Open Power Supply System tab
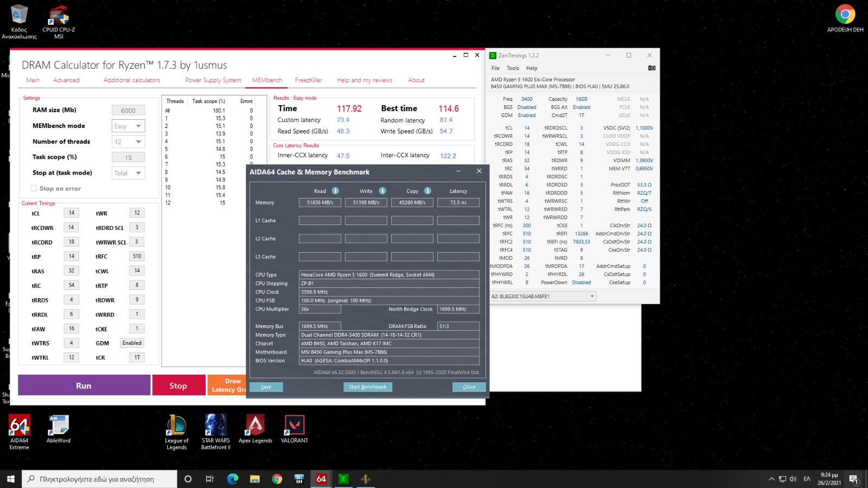This screenshot has width=868, height=488. [x=213, y=80]
